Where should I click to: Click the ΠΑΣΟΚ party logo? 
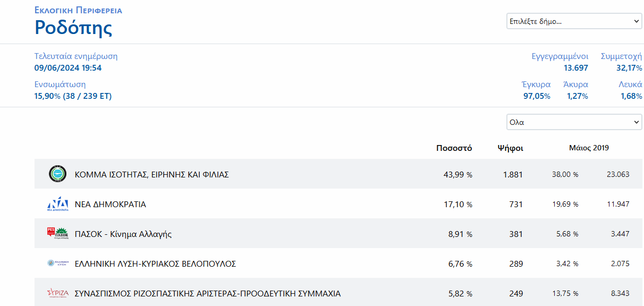pyautogui.click(x=57, y=234)
